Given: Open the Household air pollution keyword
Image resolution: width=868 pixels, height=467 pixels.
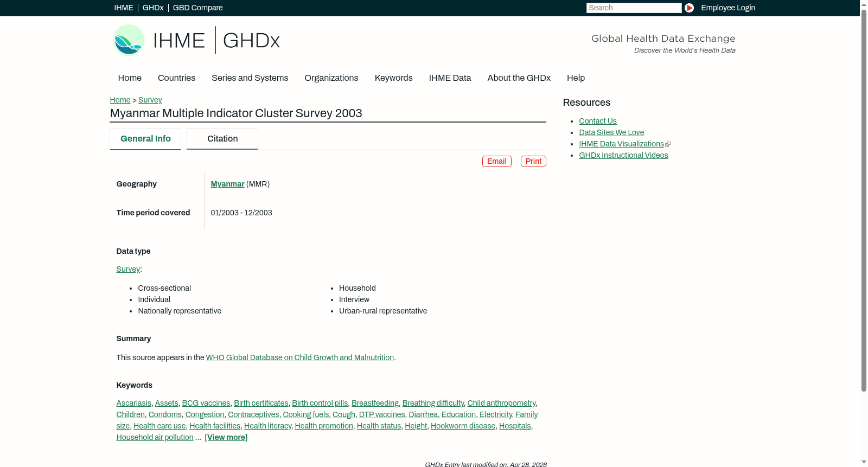Looking at the screenshot, I should point(155,437).
